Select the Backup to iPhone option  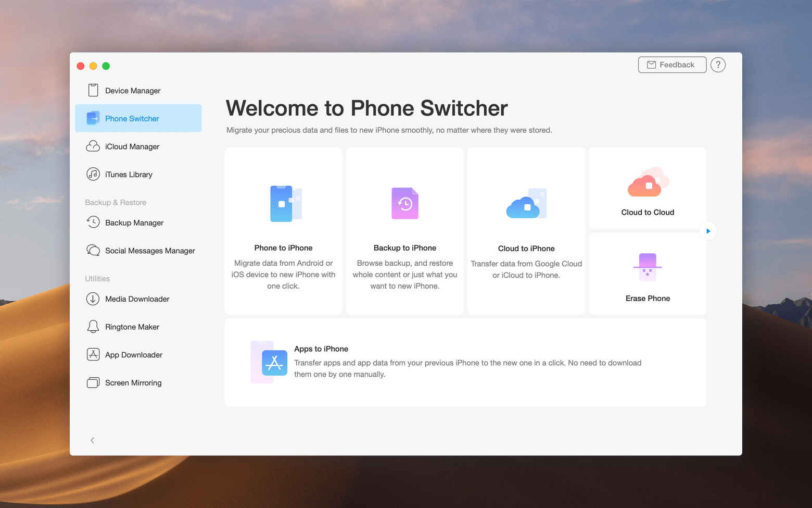click(404, 231)
